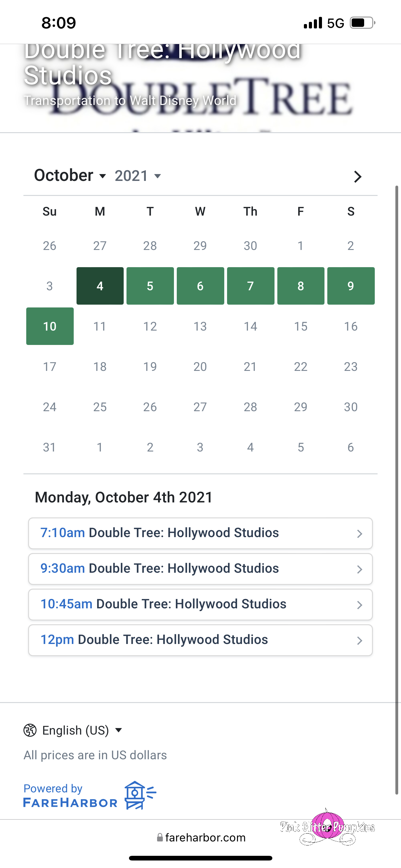This screenshot has width=401, height=868.
Task: Select October 4 on the calendar
Action: [x=100, y=286]
